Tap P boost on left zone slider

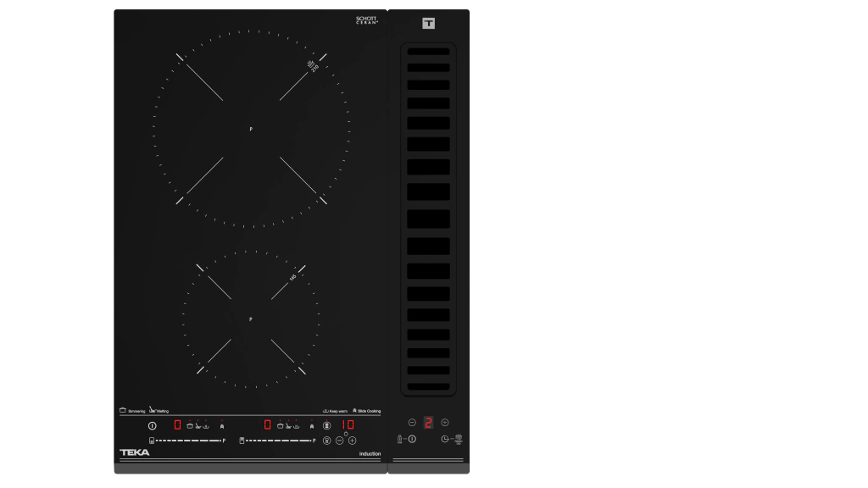coord(224,441)
